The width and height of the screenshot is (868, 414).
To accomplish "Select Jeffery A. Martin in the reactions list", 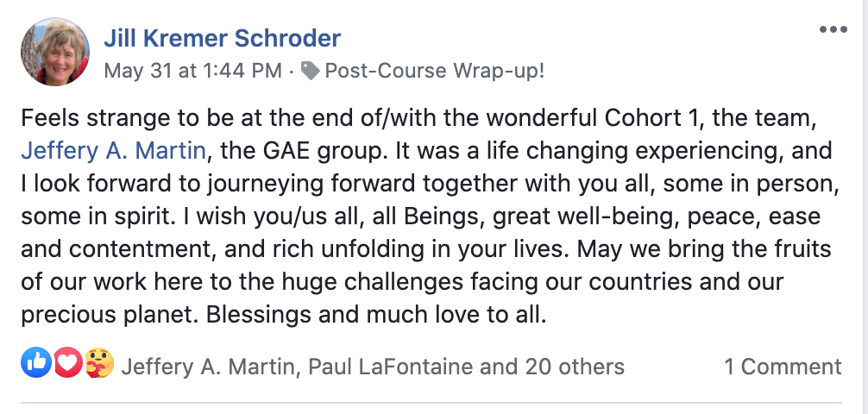I will click(207, 367).
